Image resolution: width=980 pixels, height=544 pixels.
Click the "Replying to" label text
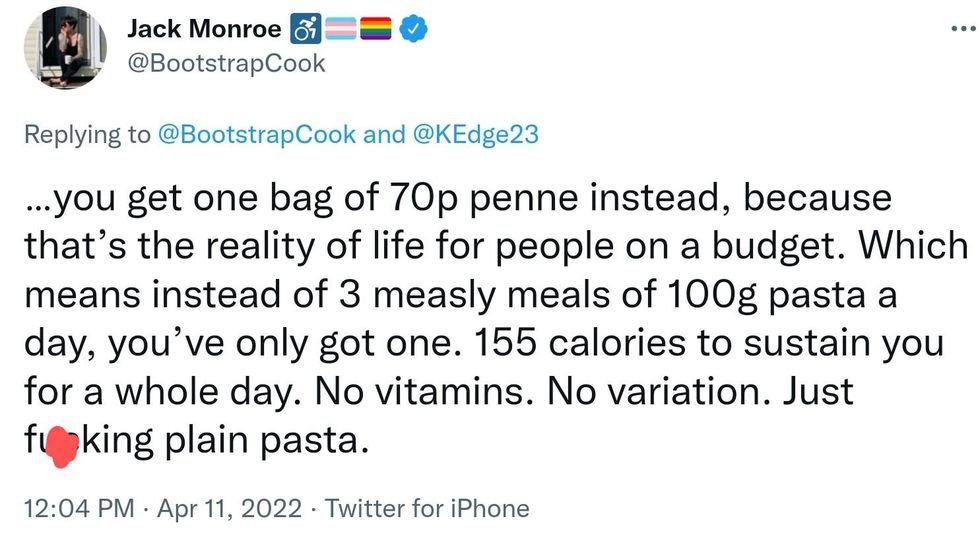pyautogui.click(x=87, y=135)
